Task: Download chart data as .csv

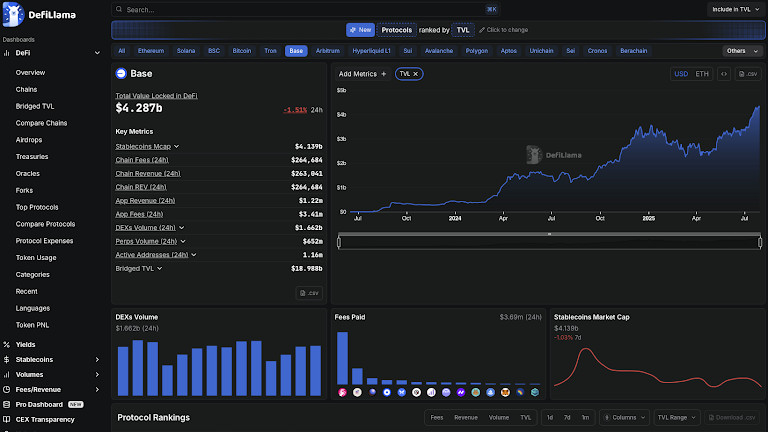Action: [x=748, y=74]
